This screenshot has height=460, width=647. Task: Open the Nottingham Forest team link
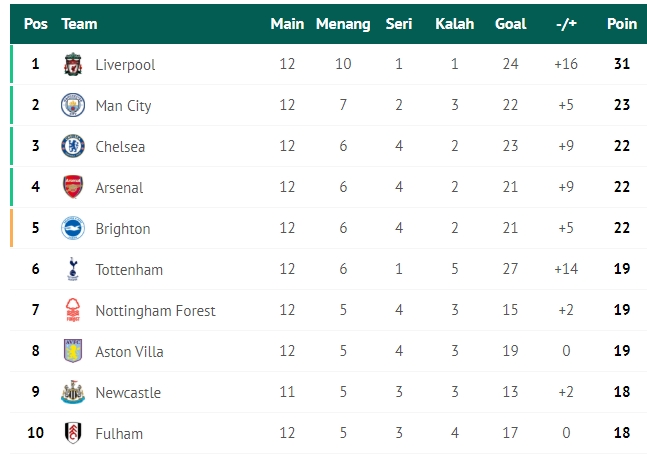pos(155,311)
